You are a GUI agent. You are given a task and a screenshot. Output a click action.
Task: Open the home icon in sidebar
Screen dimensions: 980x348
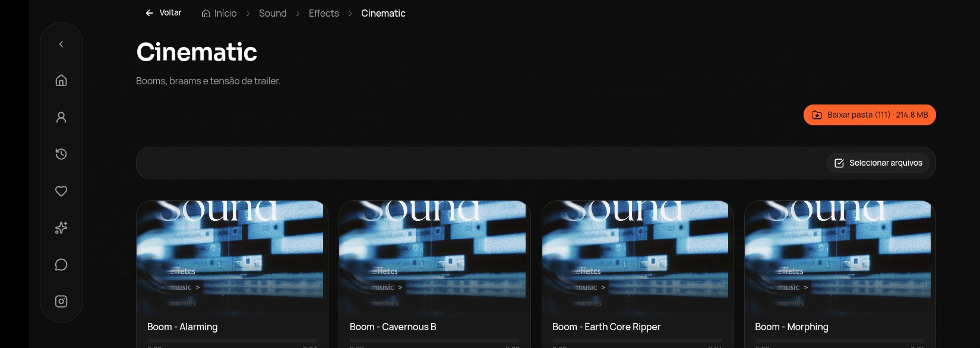(61, 80)
